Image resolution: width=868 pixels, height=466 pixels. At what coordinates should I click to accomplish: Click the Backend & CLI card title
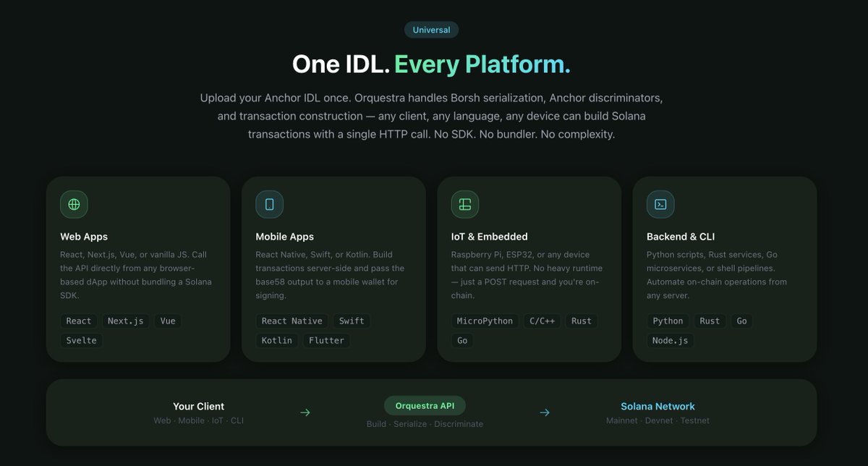click(681, 237)
